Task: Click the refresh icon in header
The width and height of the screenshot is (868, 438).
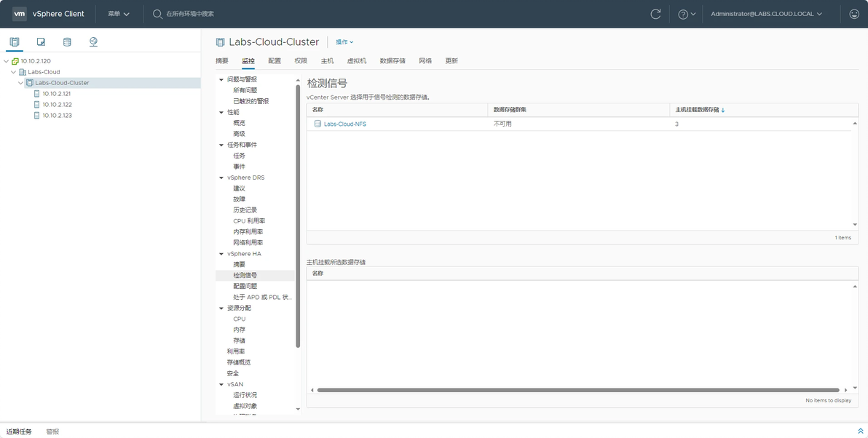Action: click(655, 14)
